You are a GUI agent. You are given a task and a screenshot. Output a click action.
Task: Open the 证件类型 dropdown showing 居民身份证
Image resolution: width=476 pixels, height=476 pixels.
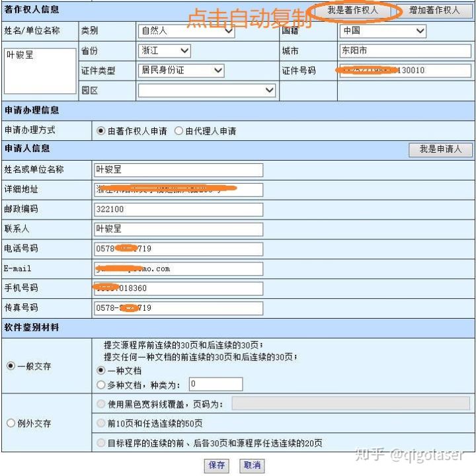[181, 71]
